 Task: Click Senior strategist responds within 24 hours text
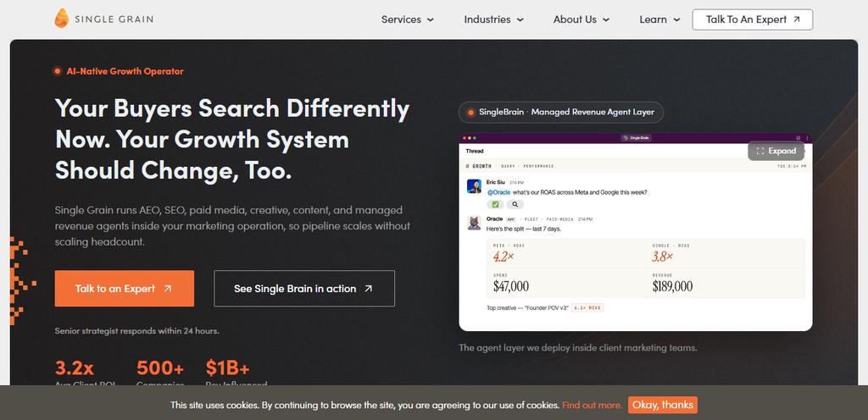tap(136, 331)
